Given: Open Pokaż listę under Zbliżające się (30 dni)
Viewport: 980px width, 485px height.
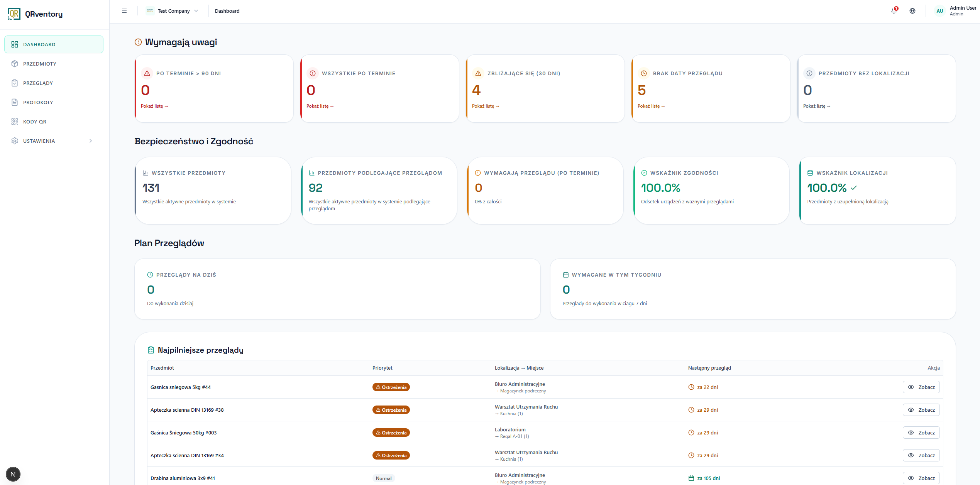Looking at the screenshot, I should [x=486, y=106].
